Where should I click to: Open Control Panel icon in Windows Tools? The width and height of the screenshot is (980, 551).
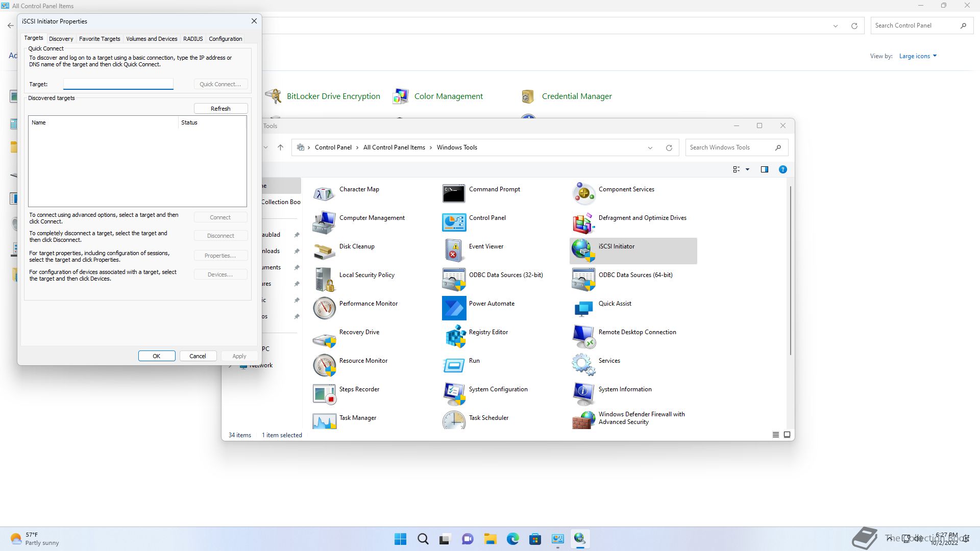[x=454, y=222]
